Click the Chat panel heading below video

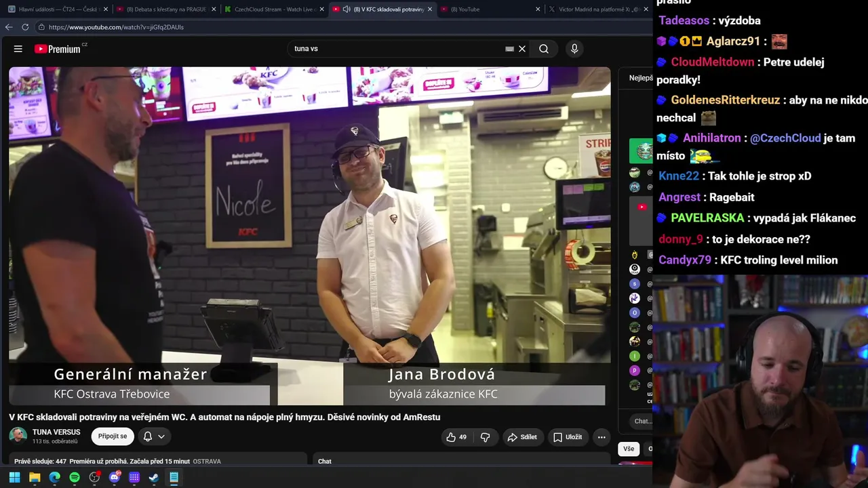(x=325, y=462)
